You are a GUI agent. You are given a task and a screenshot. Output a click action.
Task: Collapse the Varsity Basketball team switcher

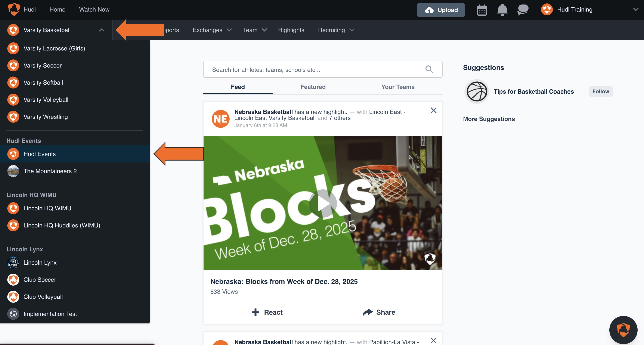pos(102,30)
